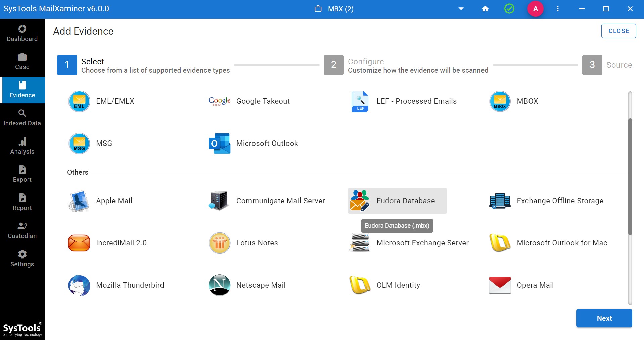644x340 pixels.
Task: Open the Analysis sidebar section
Action: tap(22, 146)
